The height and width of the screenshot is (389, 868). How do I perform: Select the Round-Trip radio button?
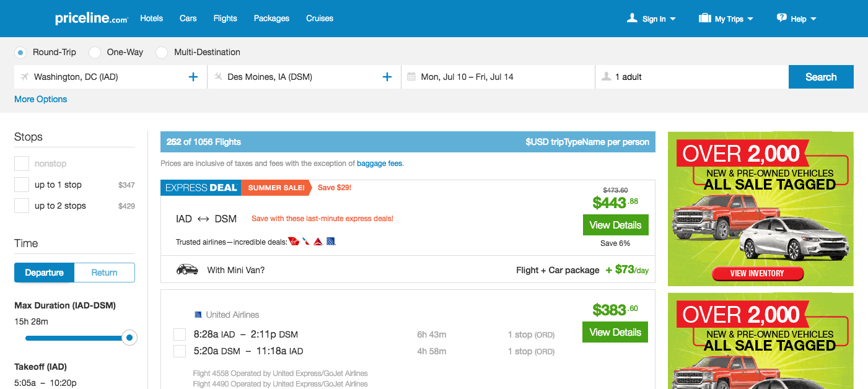click(x=20, y=53)
